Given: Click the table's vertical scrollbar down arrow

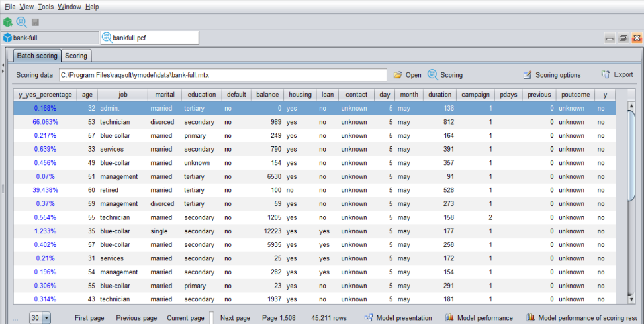Looking at the screenshot, I should 631,299.
